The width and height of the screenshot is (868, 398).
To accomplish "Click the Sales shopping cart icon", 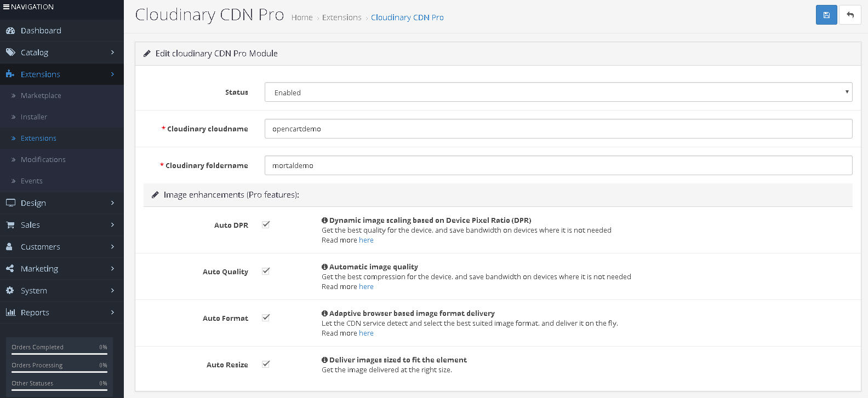I will tap(10, 225).
